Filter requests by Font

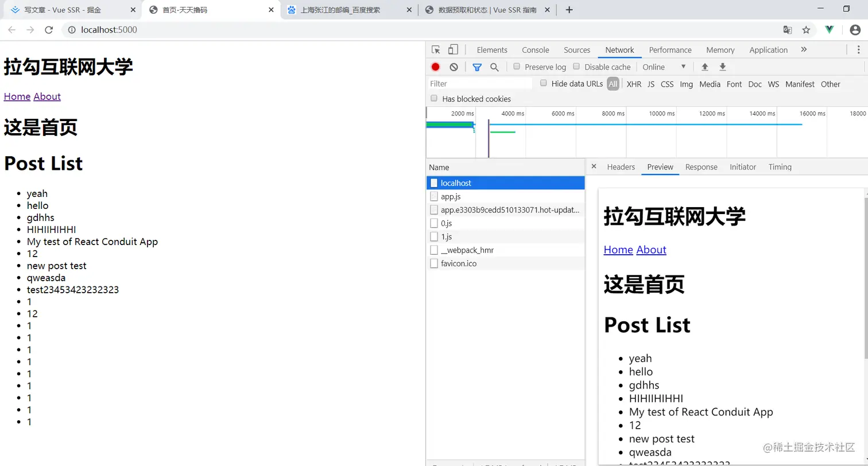pos(734,84)
